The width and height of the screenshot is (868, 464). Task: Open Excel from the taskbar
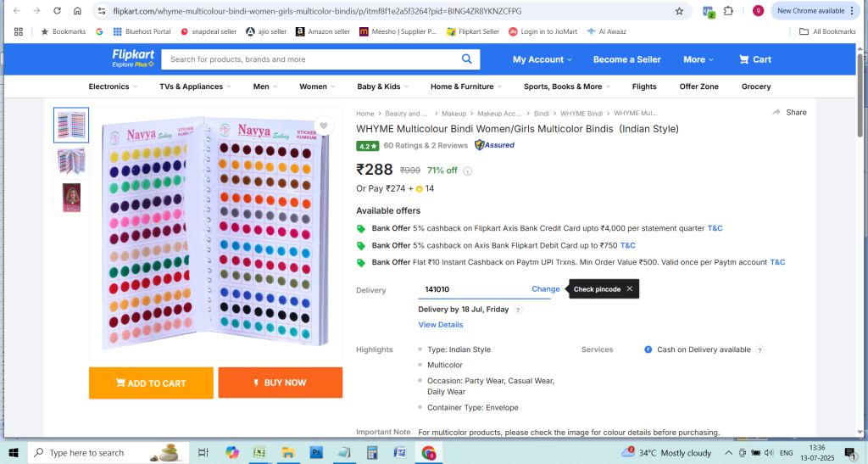259,453
